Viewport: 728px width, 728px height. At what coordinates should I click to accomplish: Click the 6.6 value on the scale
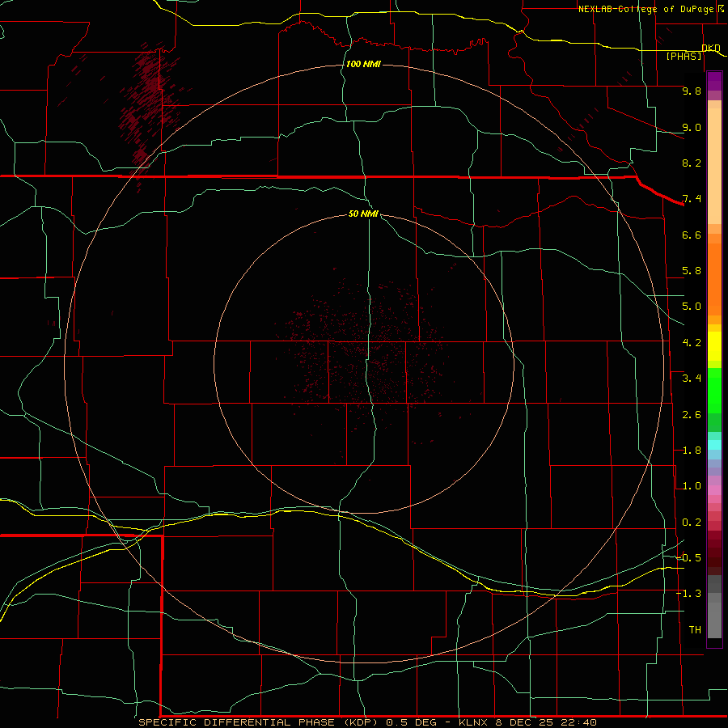pyautogui.click(x=692, y=235)
